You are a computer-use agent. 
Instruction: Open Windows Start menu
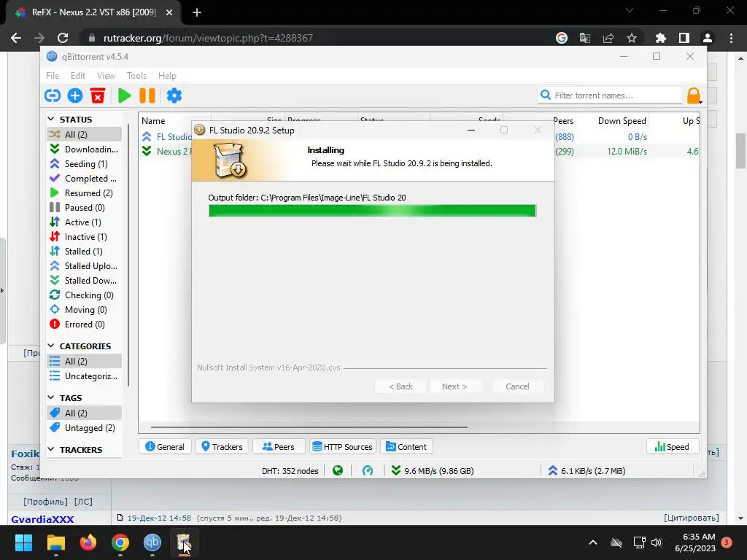click(23, 542)
